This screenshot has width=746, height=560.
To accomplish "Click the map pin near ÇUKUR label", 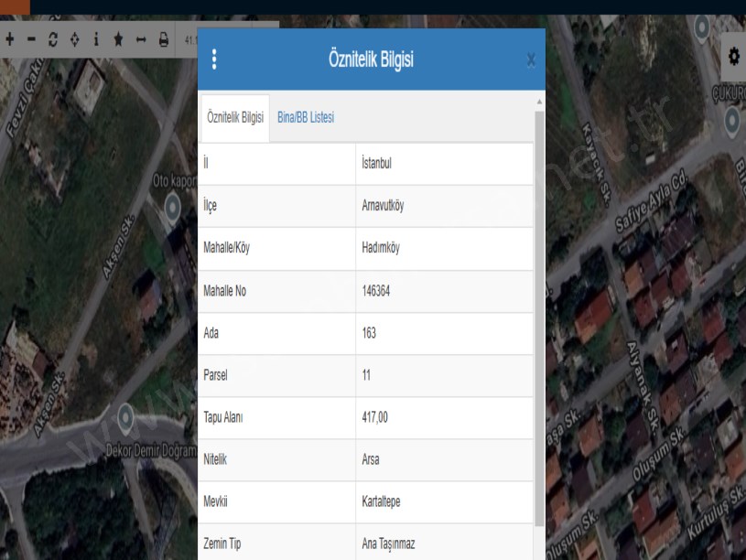I will pos(732,120).
